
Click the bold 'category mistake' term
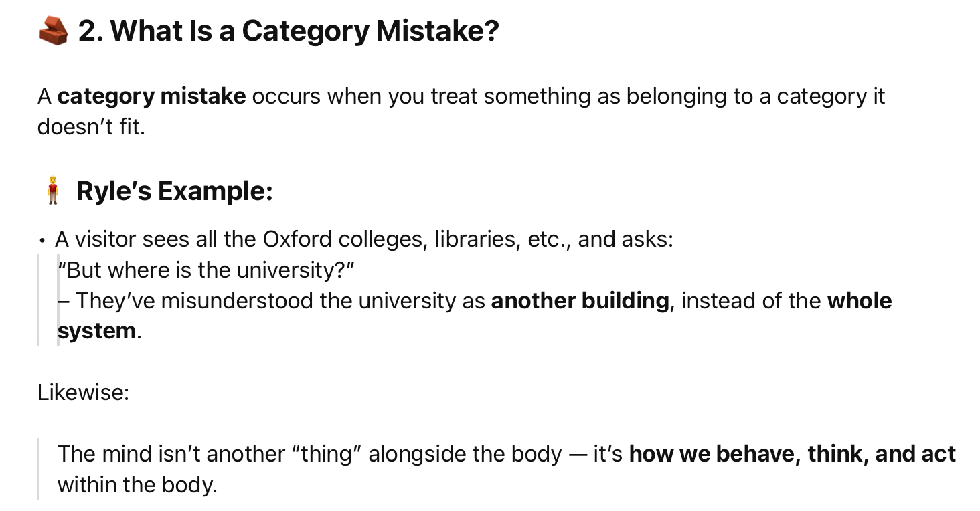click(x=152, y=96)
